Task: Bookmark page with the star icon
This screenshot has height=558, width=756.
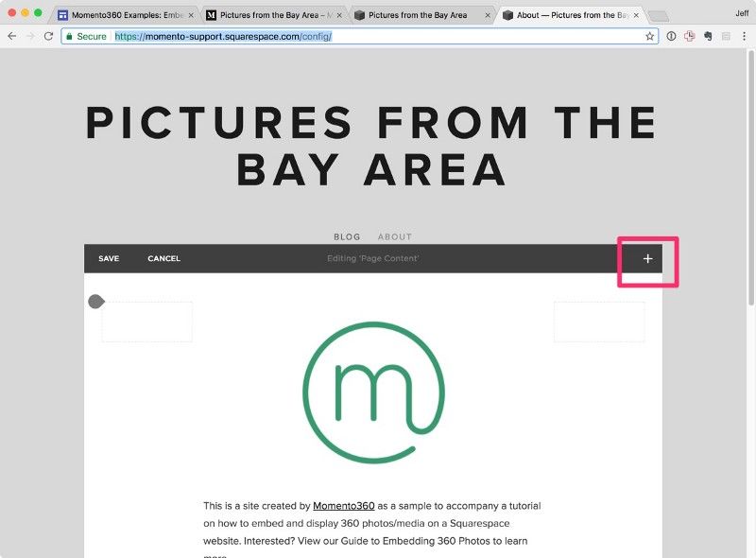Action: pyautogui.click(x=649, y=36)
